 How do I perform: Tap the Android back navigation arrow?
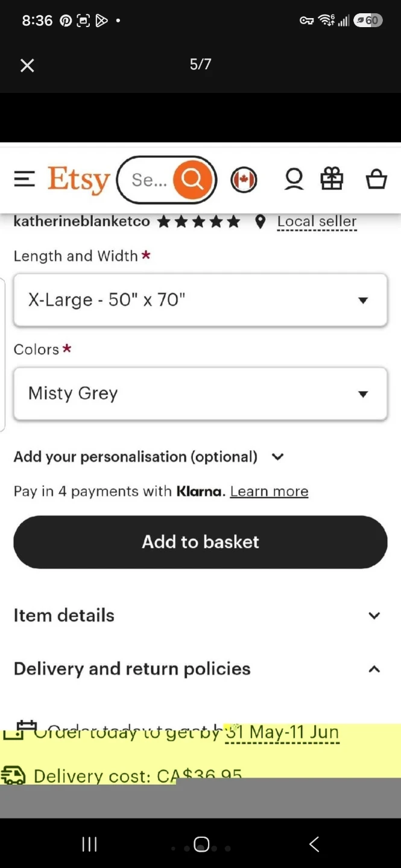coord(314,844)
